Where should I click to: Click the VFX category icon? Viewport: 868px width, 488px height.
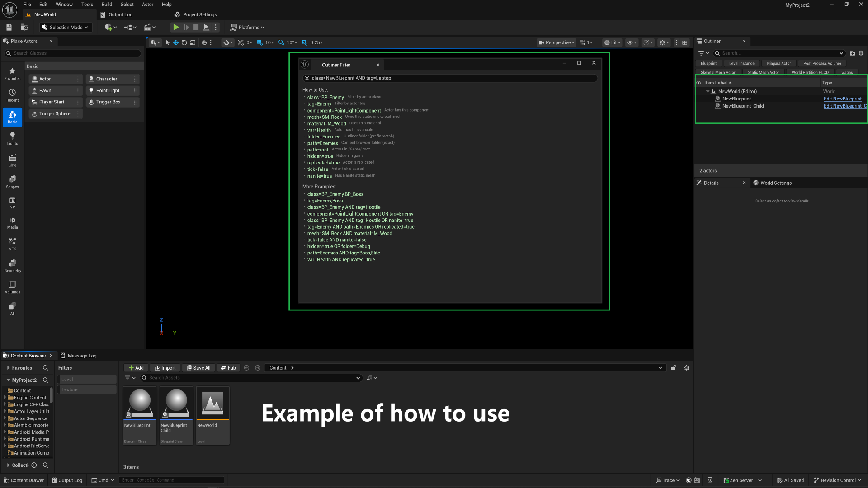[13, 244]
